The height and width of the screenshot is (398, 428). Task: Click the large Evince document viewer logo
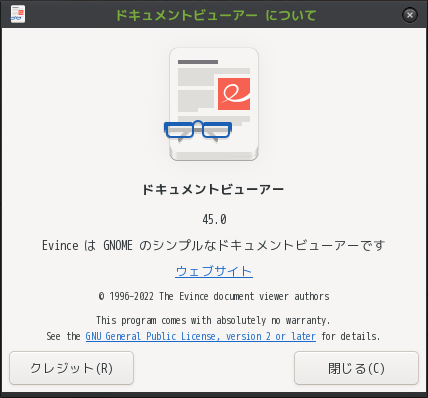pos(212,104)
